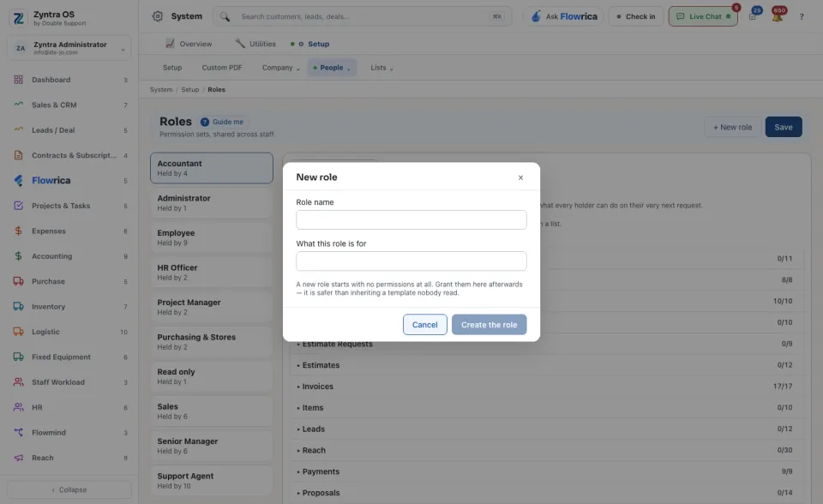The width and height of the screenshot is (823, 504).
Task: Expand the Payments permission group
Action: point(545,471)
